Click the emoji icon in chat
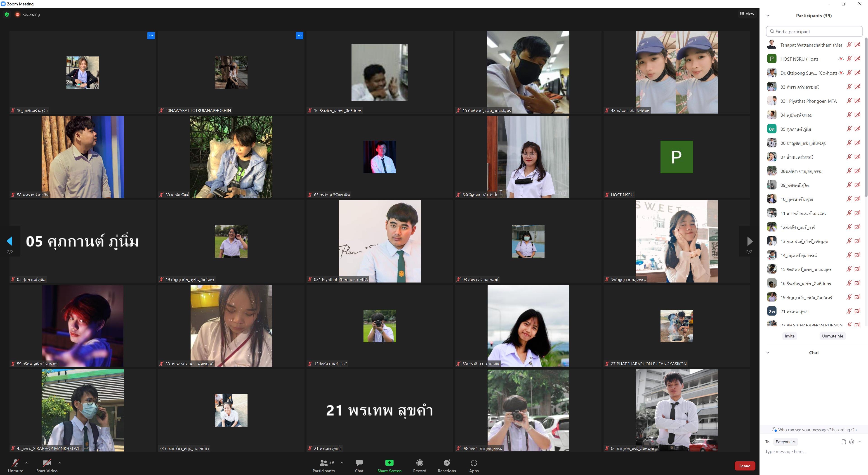 pos(851,442)
